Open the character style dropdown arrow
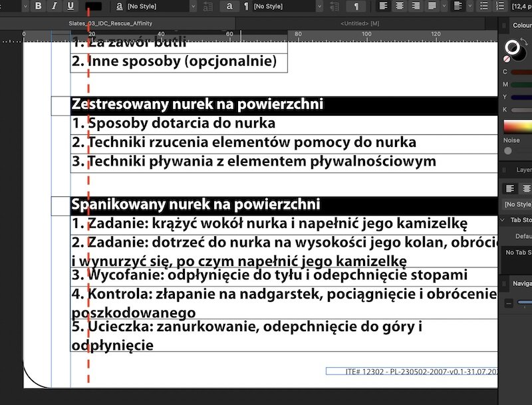Viewport: 532px width, 405px height. 193,6
